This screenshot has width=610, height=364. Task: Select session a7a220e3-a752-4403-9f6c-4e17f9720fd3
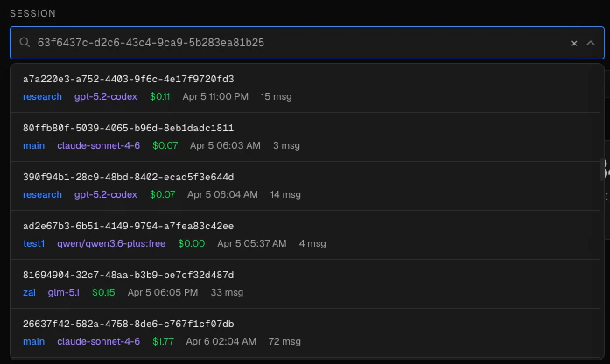click(305, 88)
